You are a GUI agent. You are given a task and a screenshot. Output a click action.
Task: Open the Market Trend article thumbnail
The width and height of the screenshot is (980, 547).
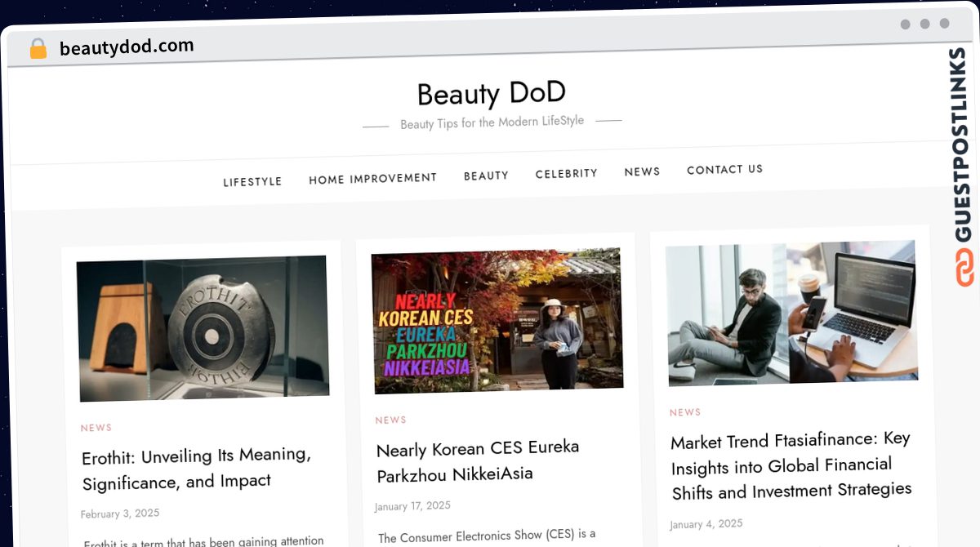(x=791, y=313)
